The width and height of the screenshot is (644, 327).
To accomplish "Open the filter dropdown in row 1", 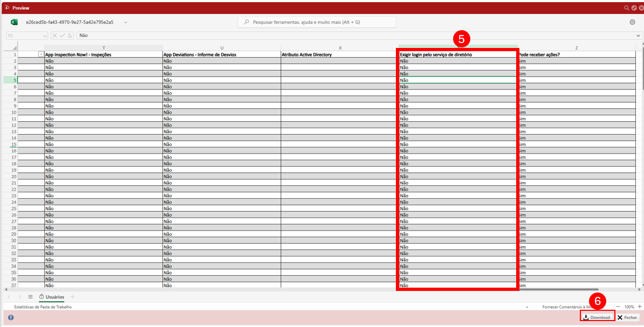I will coord(41,54).
